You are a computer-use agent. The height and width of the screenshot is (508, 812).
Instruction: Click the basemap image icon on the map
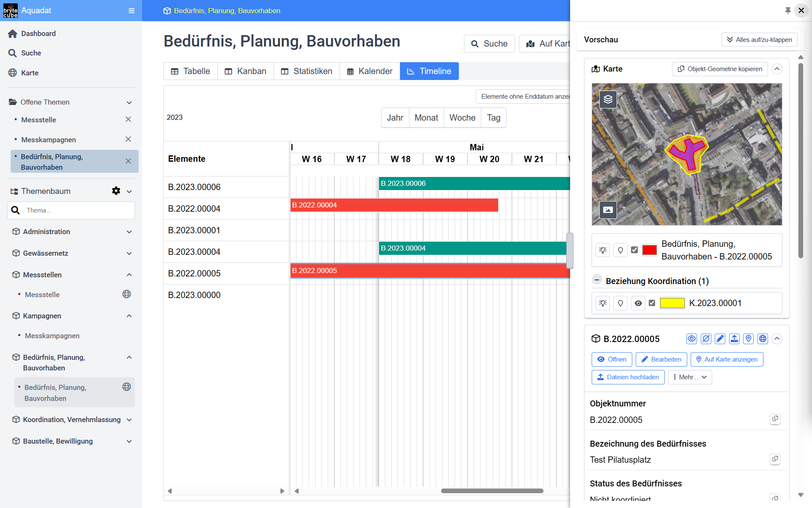click(608, 210)
